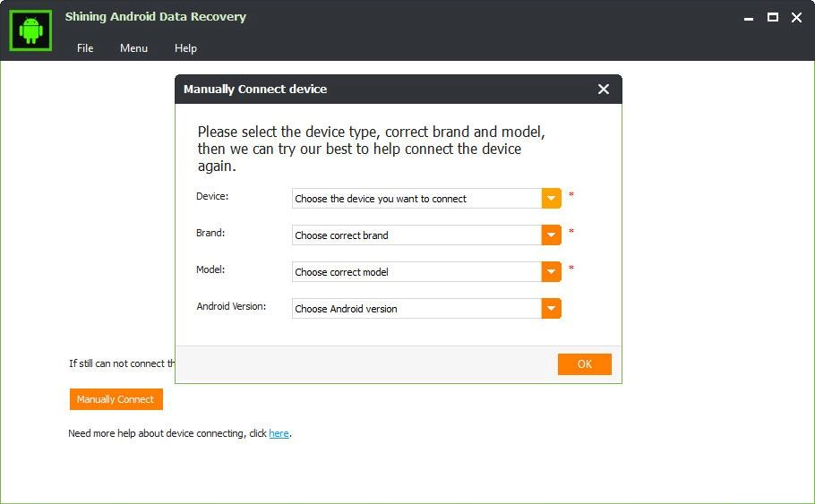Click the green Android robot app logo
815x504 pixels.
pos(30,30)
